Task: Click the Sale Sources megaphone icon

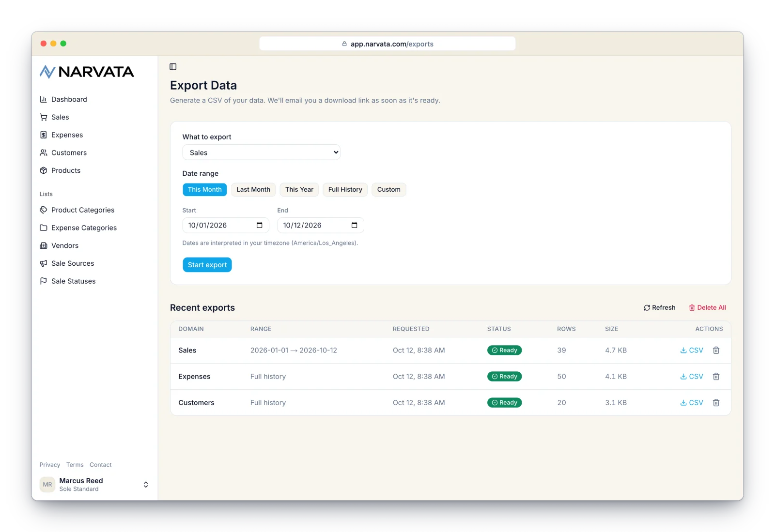Action: 44,263
